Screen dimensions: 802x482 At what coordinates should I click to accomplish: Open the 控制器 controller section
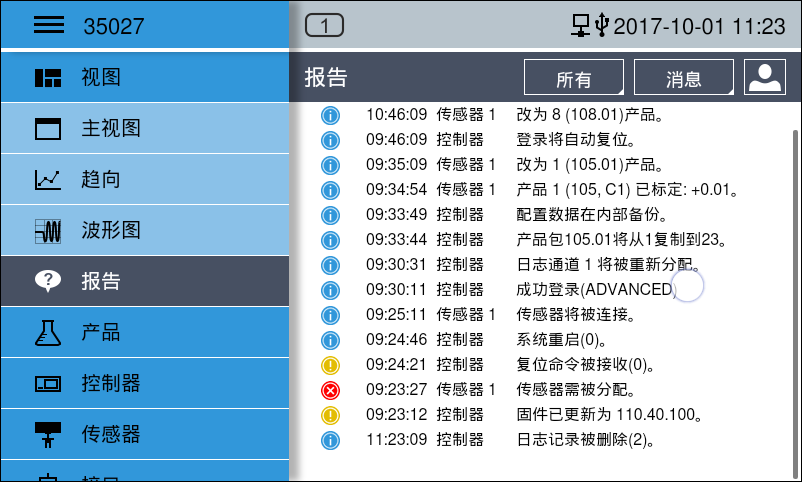click(145, 383)
